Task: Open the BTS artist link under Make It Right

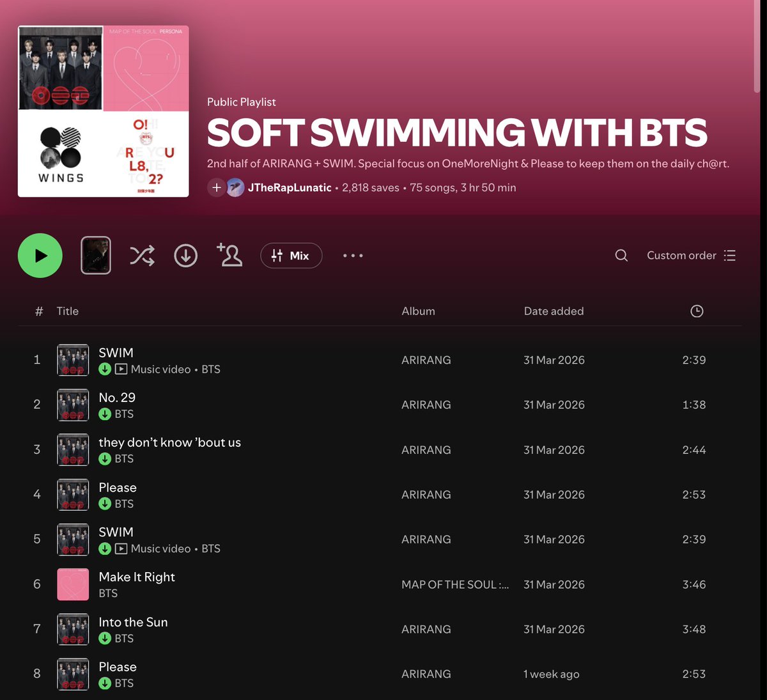Action: click(x=108, y=593)
